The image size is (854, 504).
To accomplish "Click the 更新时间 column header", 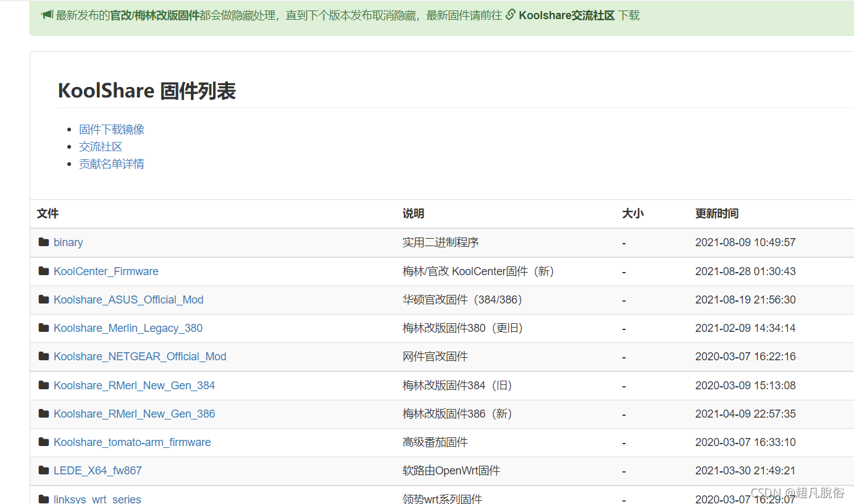I will point(717,213).
